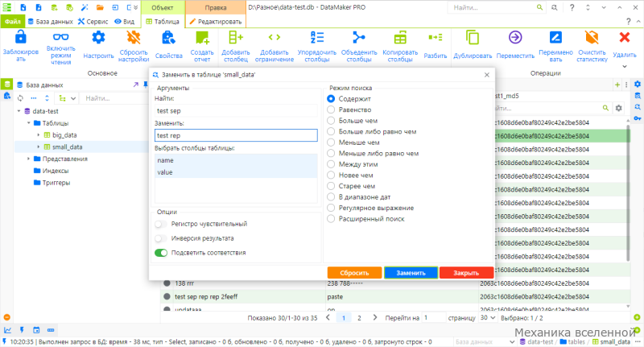The width and height of the screenshot is (644, 347).
Task: Toggle Инверсия результата switch
Action: [161, 238]
